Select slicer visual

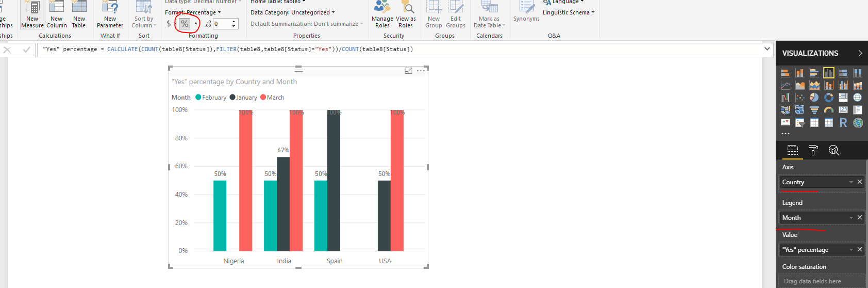(x=800, y=122)
